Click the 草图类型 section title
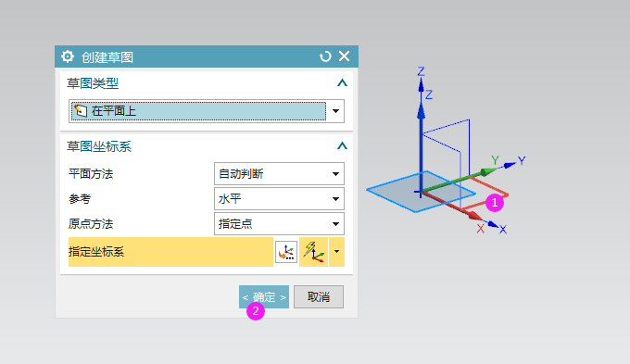This screenshot has height=364, width=630. (93, 83)
